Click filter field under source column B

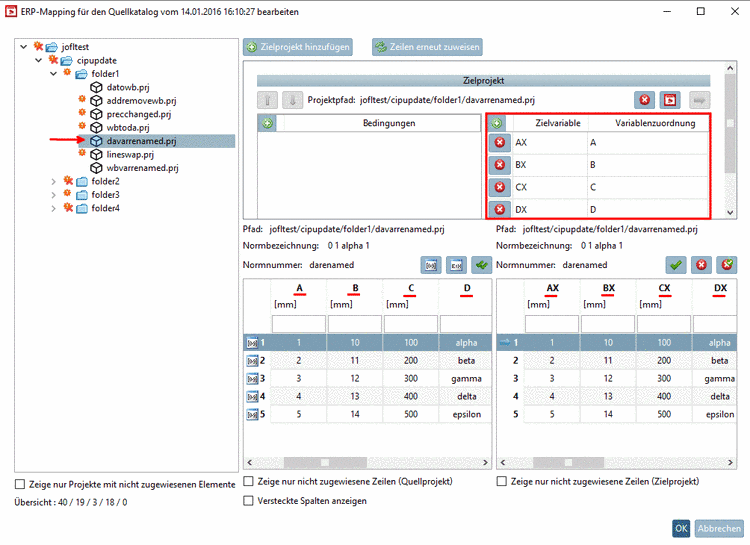pyautogui.click(x=355, y=324)
